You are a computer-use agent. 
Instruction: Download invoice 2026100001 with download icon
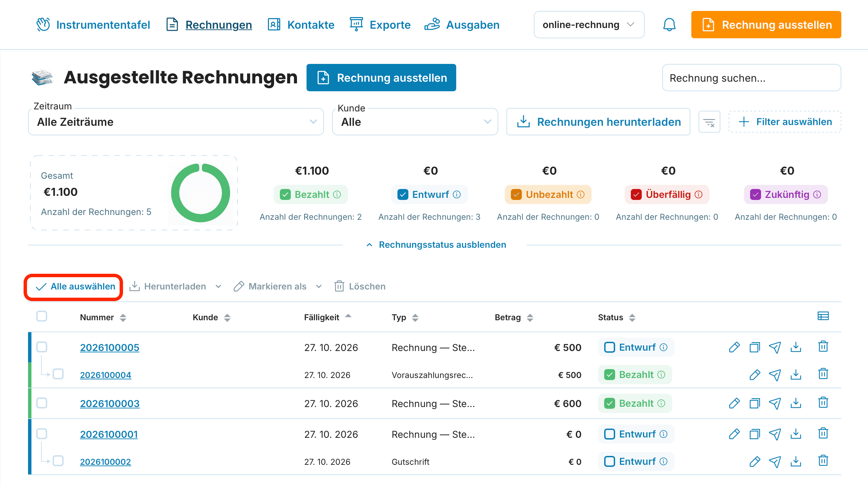click(796, 434)
